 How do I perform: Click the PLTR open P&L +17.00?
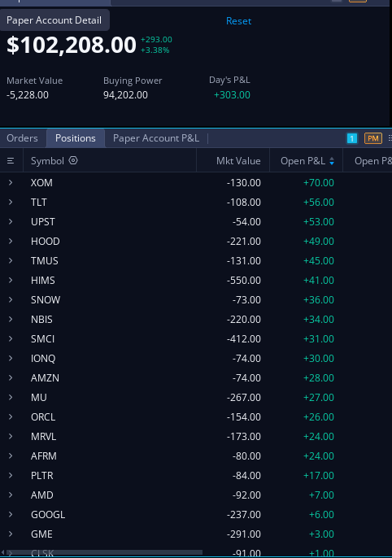click(318, 476)
